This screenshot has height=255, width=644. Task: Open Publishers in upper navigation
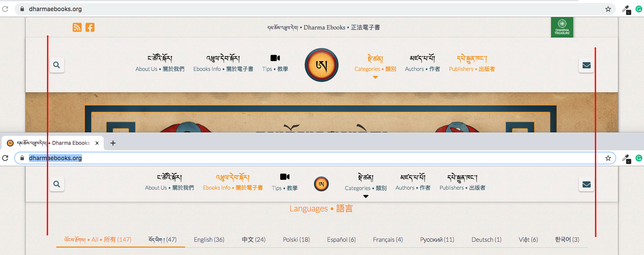(472, 63)
